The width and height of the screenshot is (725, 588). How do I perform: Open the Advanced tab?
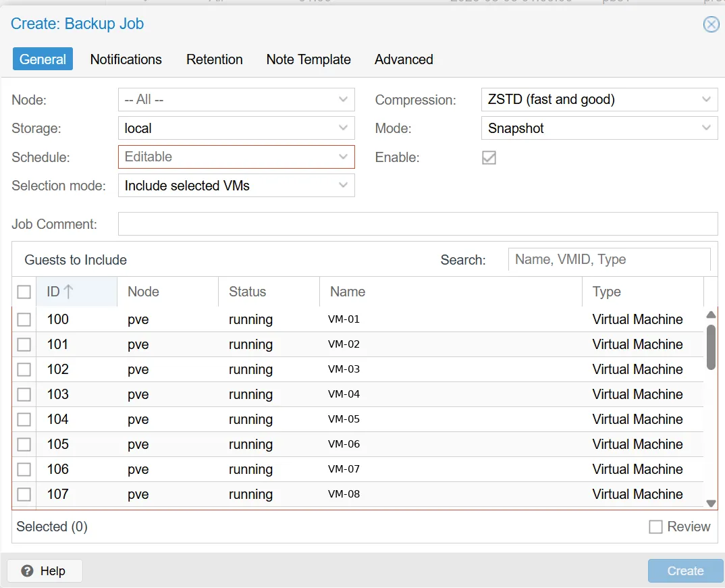pyautogui.click(x=404, y=59)
